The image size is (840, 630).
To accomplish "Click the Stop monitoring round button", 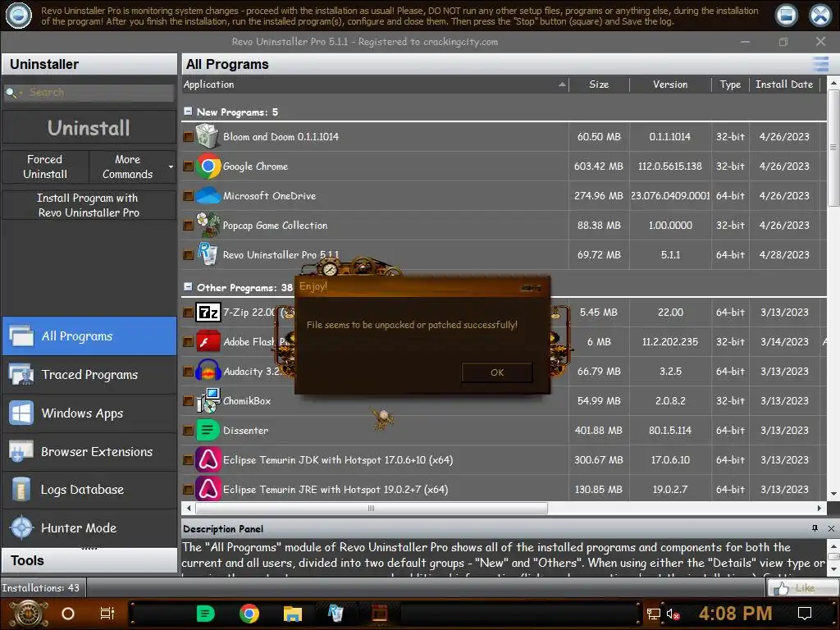I will pos(18,16).
